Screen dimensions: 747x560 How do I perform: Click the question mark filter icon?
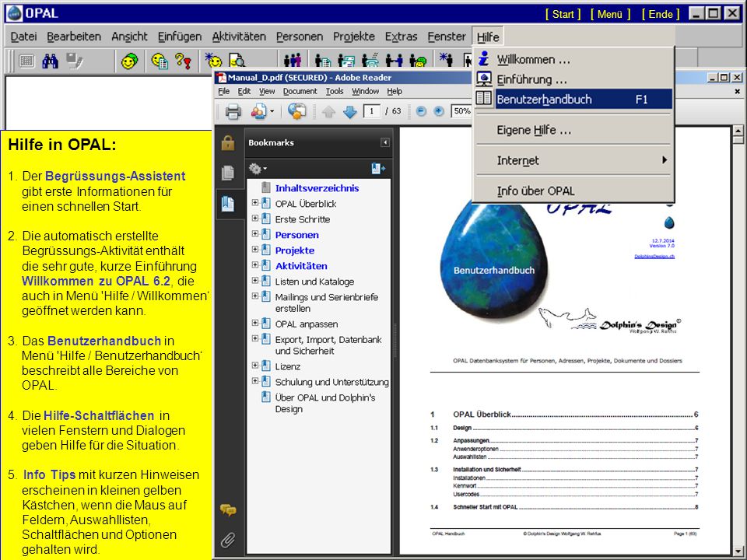point(184,61)
